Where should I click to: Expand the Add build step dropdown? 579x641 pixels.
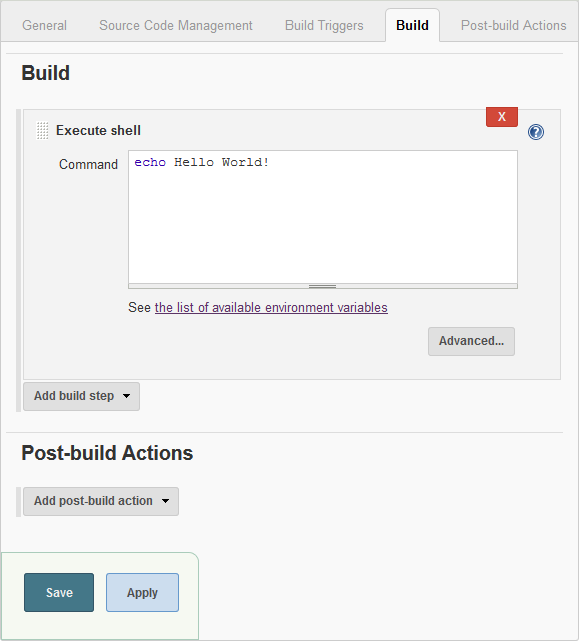tap(81, 396)
